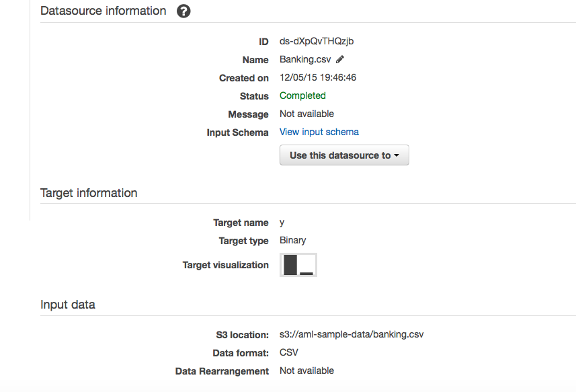Click the s3://aml-sample-data/banking.csv location text
The width and height of the screenshot is (576, 392).
click(352, 334)
